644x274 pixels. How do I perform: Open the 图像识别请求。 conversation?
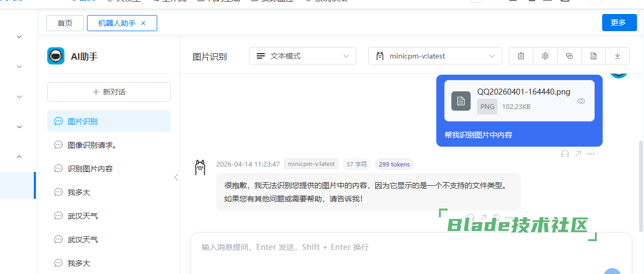[x=109, y=145]
